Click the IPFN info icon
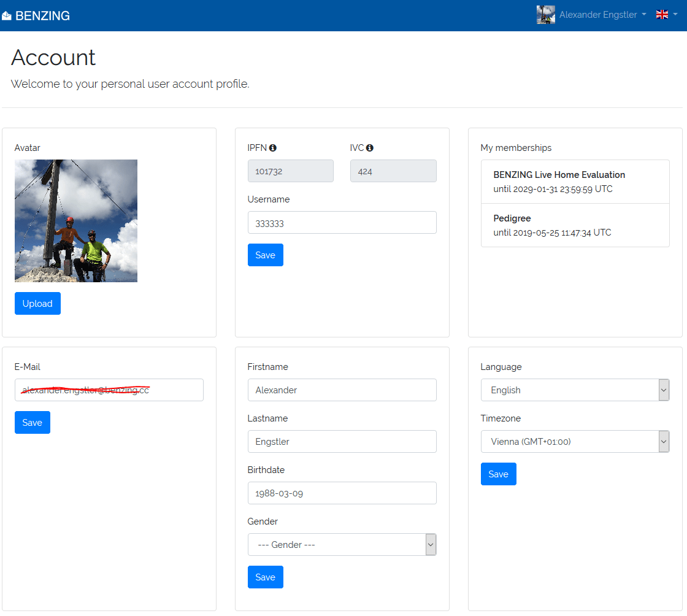Viewport: 687px width, 616px height. click(x=272, y=148)
